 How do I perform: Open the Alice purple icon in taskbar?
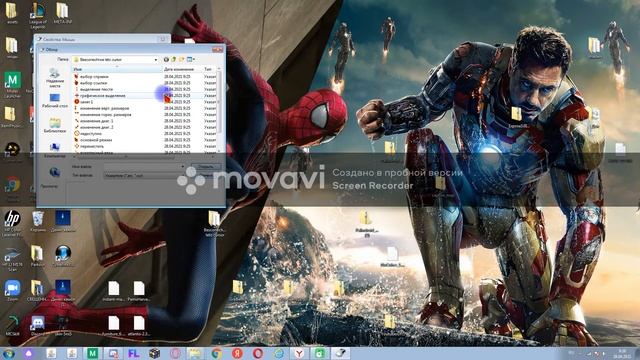[x=29, y=353]
